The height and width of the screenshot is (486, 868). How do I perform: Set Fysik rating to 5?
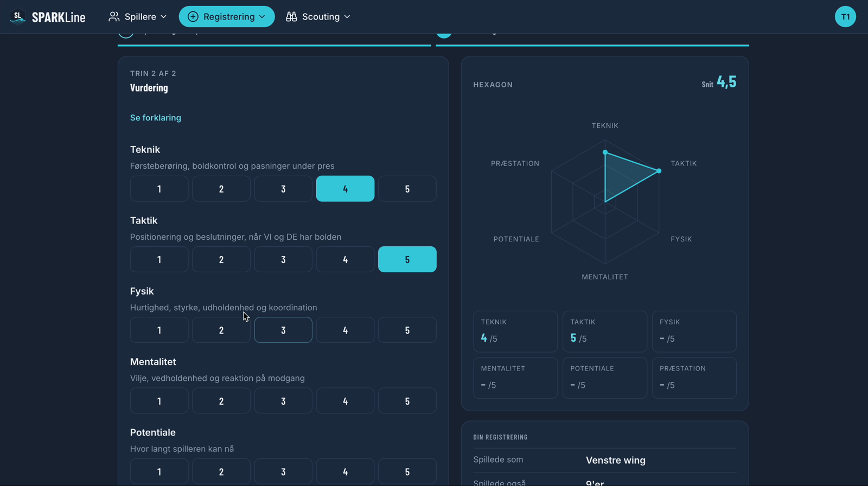pyautogui.click(x=407, y=330)
